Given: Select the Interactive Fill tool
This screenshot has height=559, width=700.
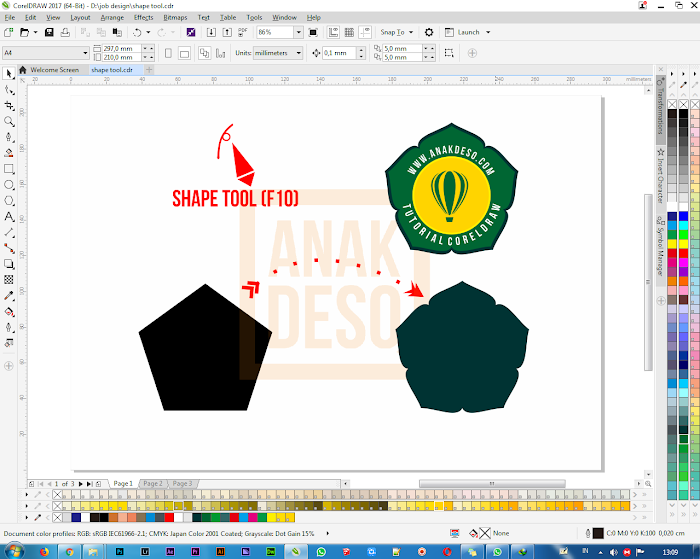Looking at the screenshot, I should tap(9, 312).
